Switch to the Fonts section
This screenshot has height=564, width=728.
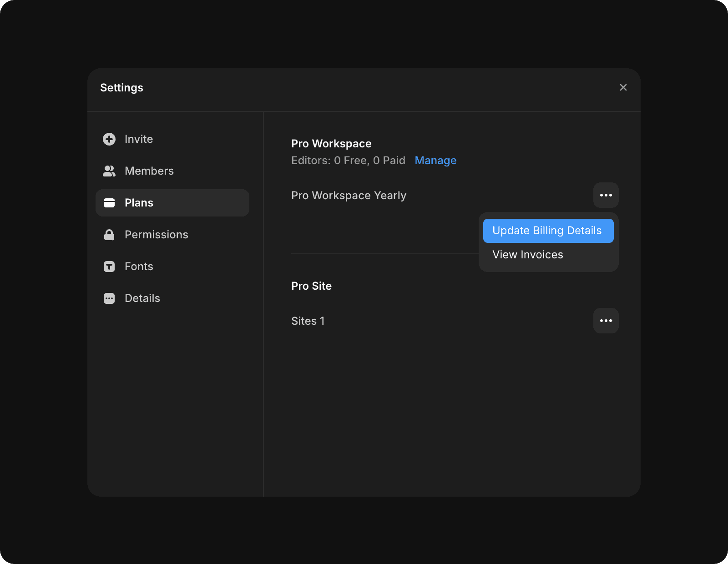tap(139, 266)
